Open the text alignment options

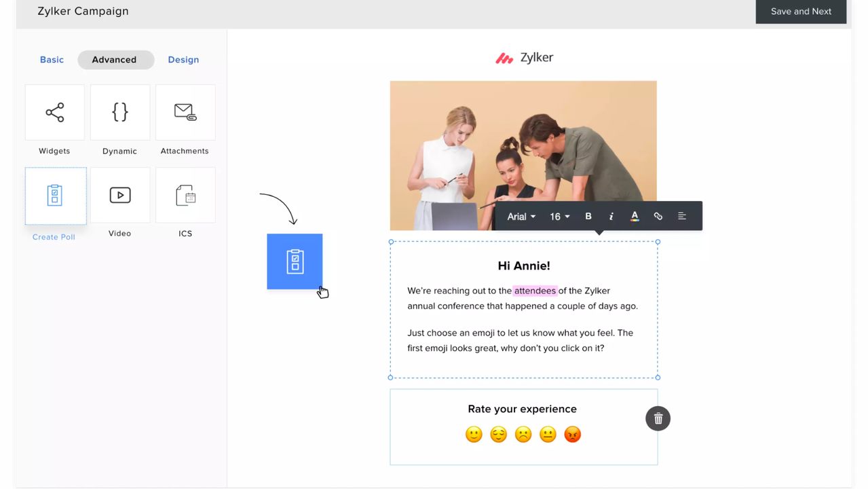pos(682,216)
